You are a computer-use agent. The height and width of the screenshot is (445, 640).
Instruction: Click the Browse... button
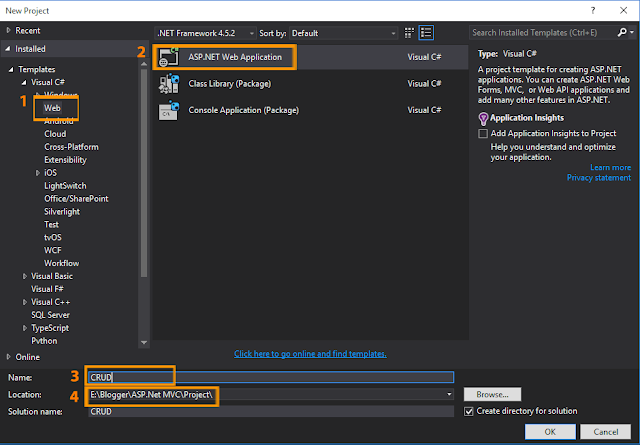492,394
